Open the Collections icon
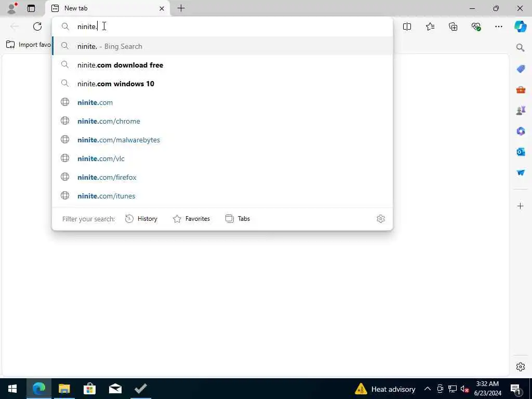The width and height of the screenshot is (532, 399). (x=453, y=26)
